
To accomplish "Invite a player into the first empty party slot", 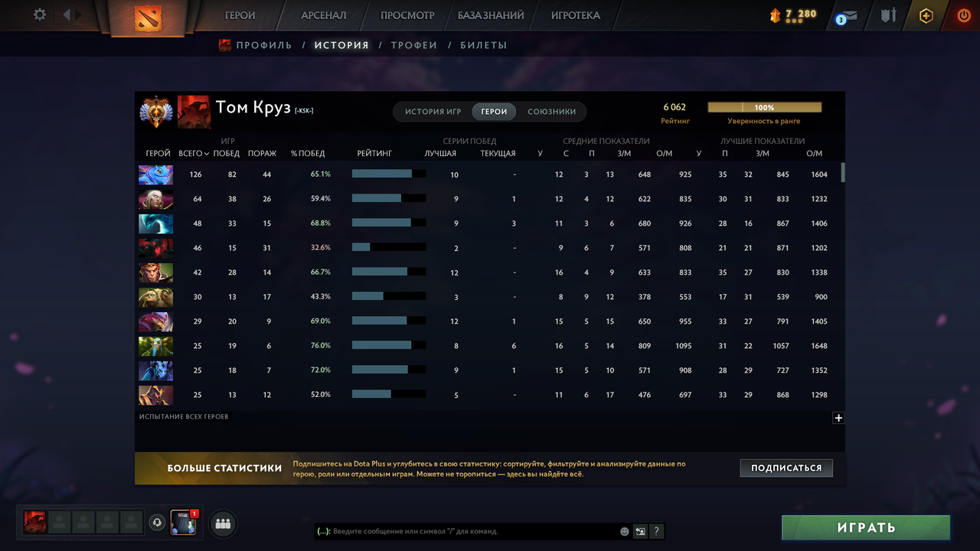I will (60, 522).
